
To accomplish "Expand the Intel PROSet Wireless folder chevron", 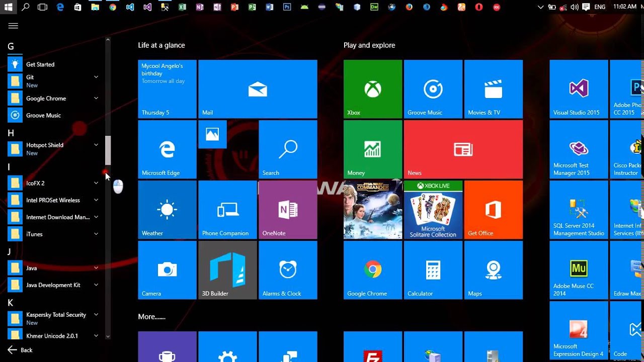I will pos(96,200).
